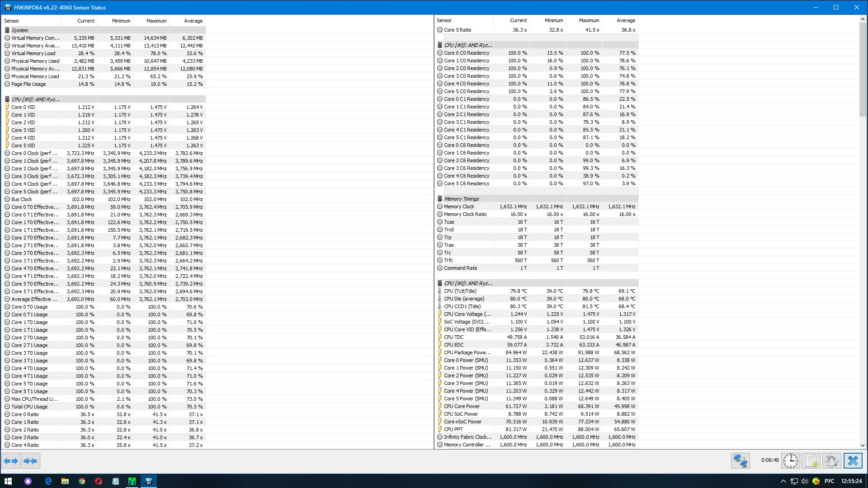
Task: Click the expand columns arrows button
Action: pyautogui.click(x=11, y=461)
